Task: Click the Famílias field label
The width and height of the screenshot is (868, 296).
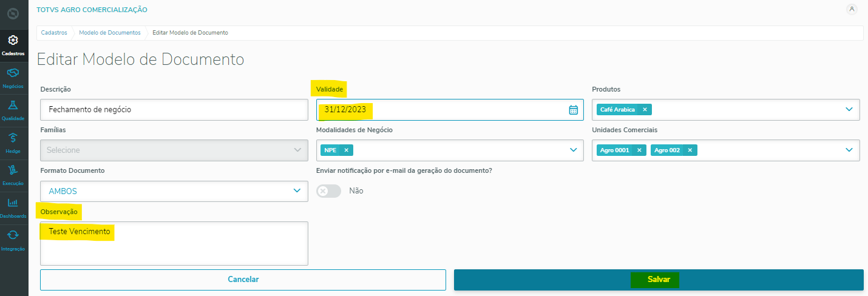Action: click(53, 130)
